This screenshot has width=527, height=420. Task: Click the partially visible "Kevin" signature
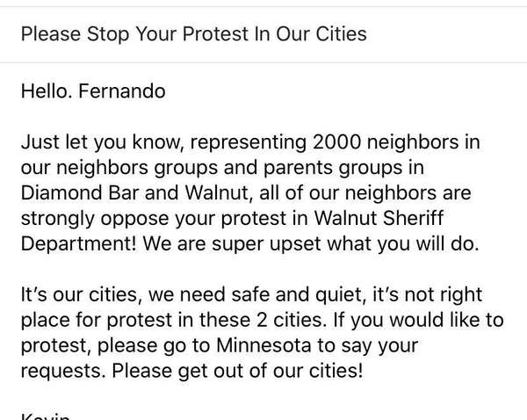click(46, 416)
